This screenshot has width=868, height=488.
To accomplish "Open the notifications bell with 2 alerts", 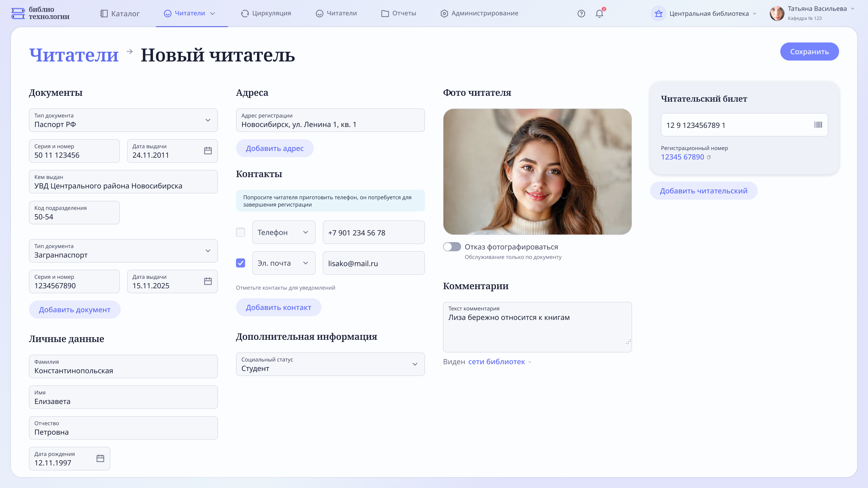I will tap(599, 14).
